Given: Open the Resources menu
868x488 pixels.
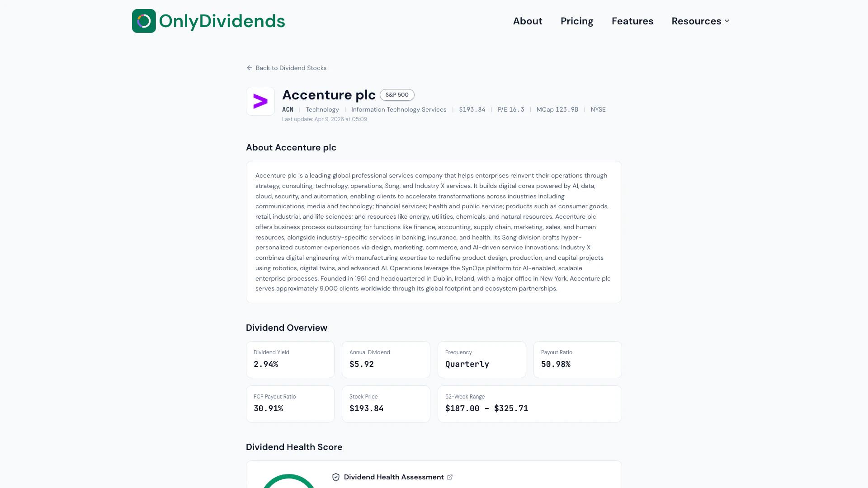Looking at the screenshot, I should coord(696,21).
